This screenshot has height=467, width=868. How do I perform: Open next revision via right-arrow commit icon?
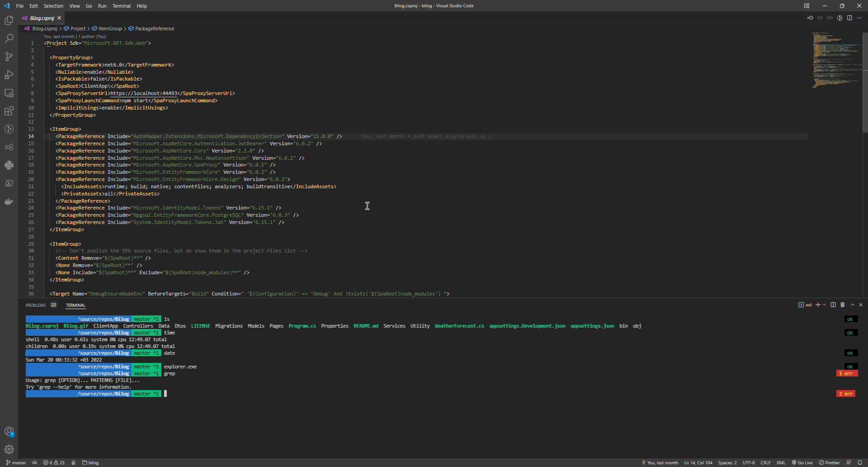(830, 18)
